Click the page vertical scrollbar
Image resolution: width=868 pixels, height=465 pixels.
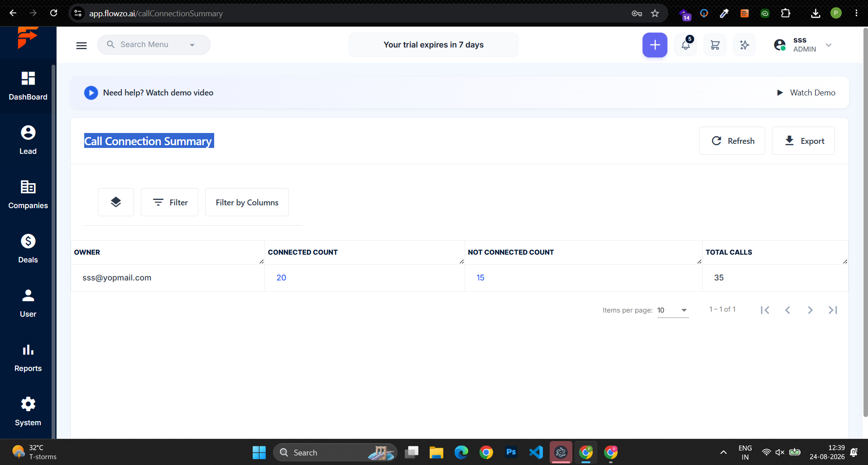pos(865,222)
